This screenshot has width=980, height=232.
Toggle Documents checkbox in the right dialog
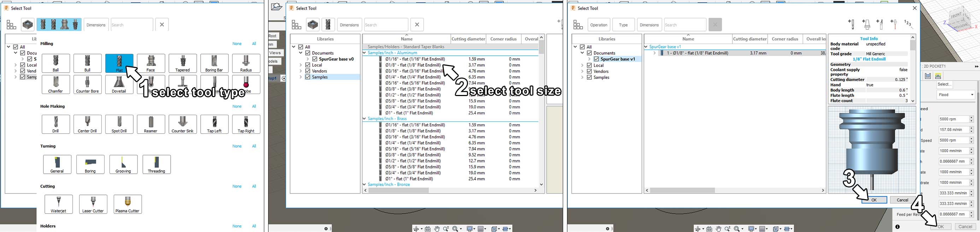click(589, 53)
